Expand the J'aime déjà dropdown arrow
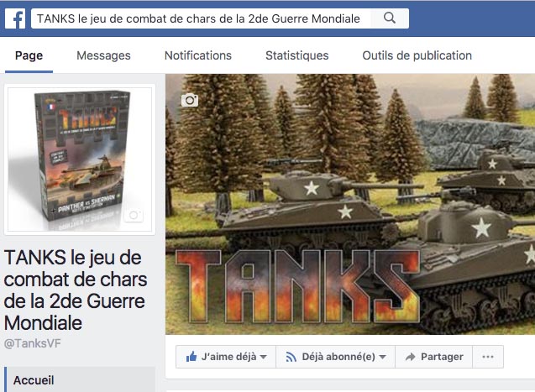The image size is (535, 392). (263, 358)
